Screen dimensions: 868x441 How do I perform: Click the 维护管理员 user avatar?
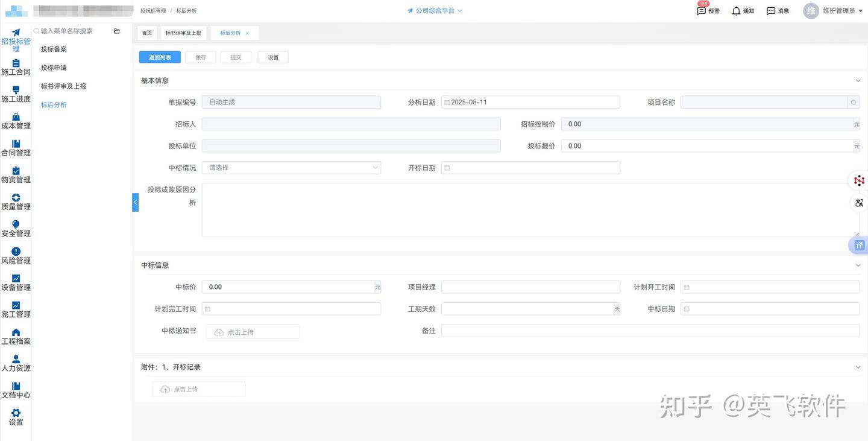(811, 11)
